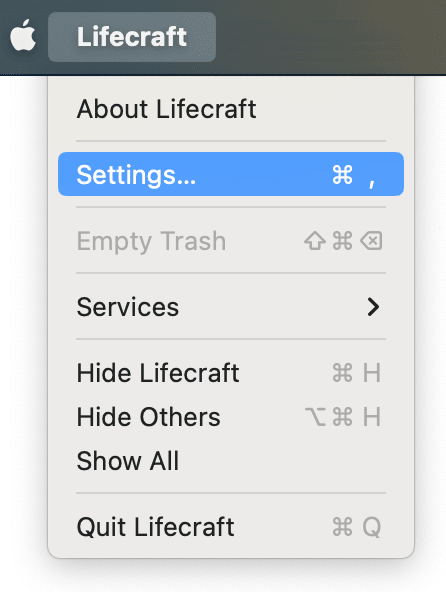Click the delete key icon beside Empty Trash

pyautogui.click(x=371, y=241)
